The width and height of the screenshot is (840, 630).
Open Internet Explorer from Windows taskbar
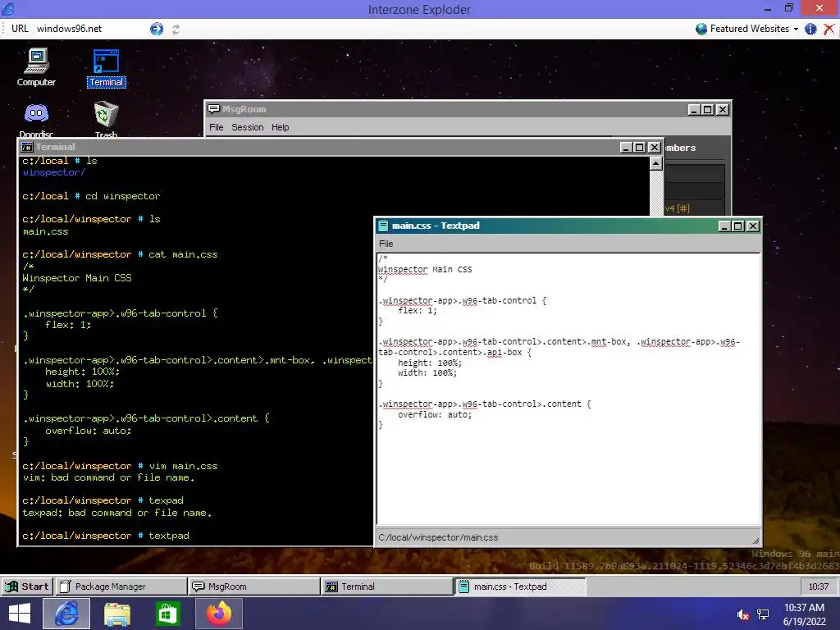[x=66, y=614]
